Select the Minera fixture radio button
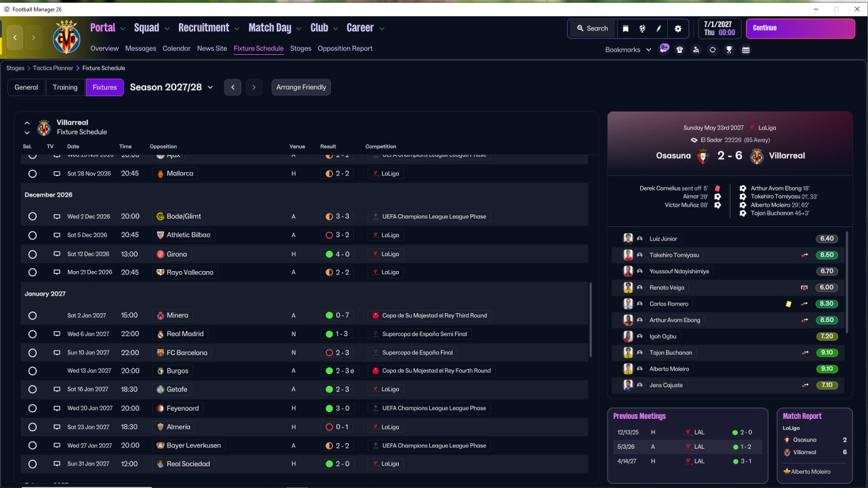This screenshot has width=868, height=488. coord(32,315)
